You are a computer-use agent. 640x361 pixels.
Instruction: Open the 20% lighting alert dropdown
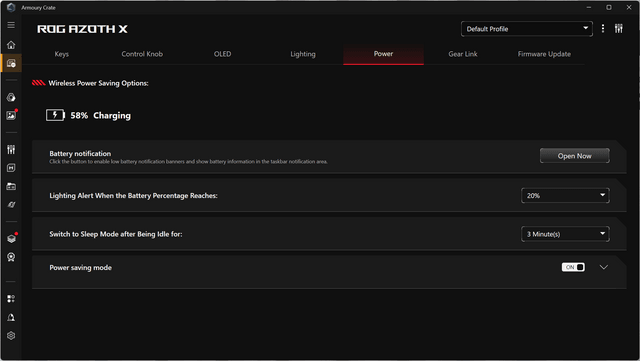(x=565, y=196)
